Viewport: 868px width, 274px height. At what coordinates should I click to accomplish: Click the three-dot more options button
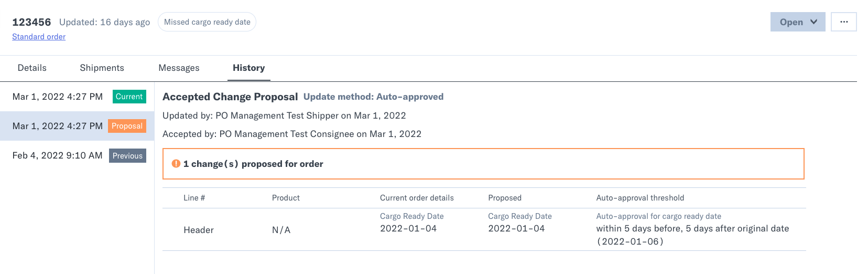pos(843,22)
